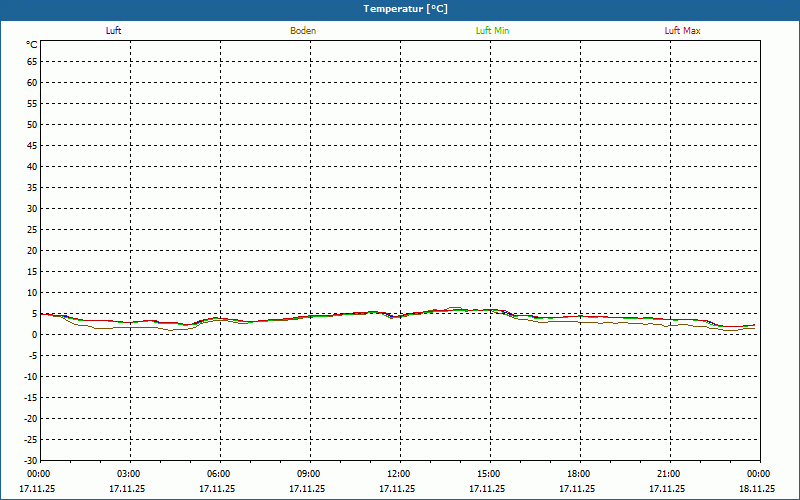
Task: Click the 35 y-axis label
Action: point(32,188)
